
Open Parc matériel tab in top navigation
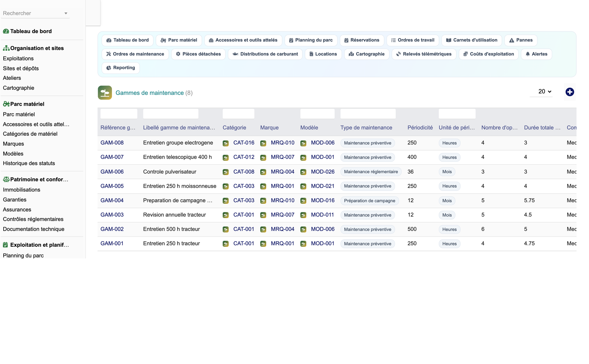179,40
